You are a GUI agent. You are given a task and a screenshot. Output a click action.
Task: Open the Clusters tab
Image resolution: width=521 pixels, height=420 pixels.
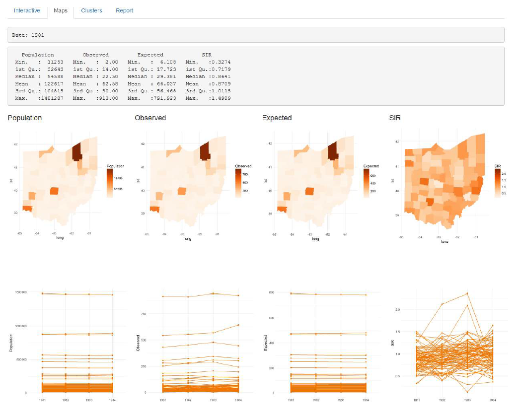91,10
